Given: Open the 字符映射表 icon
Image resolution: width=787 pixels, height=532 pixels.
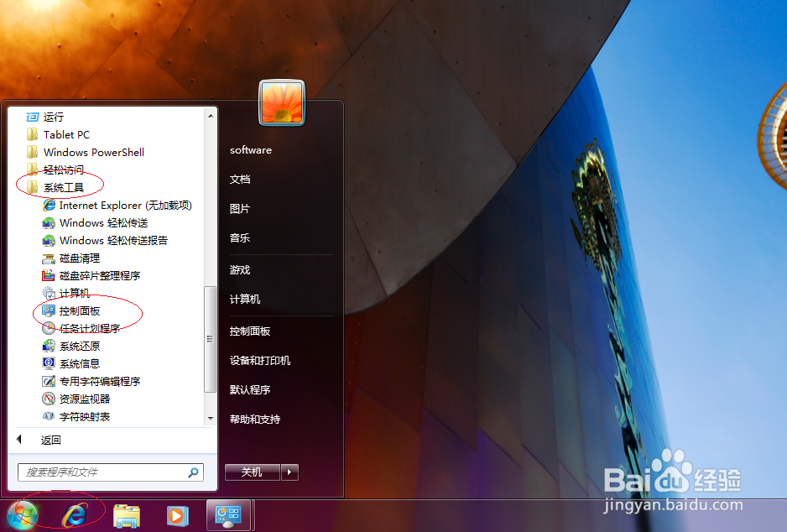Looking at the screenshot, I should click(x=49, y=416).
